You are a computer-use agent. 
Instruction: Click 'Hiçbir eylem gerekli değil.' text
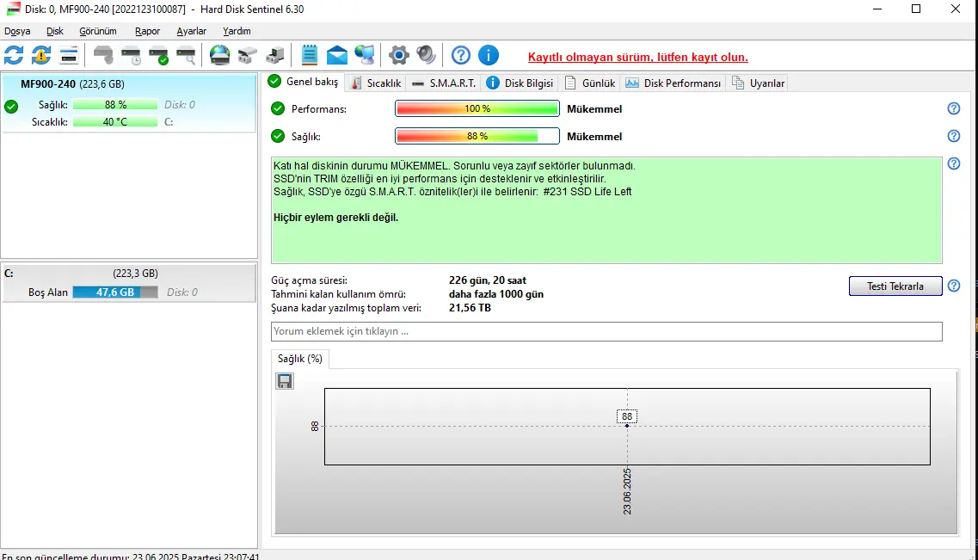(x=335, y=218)
